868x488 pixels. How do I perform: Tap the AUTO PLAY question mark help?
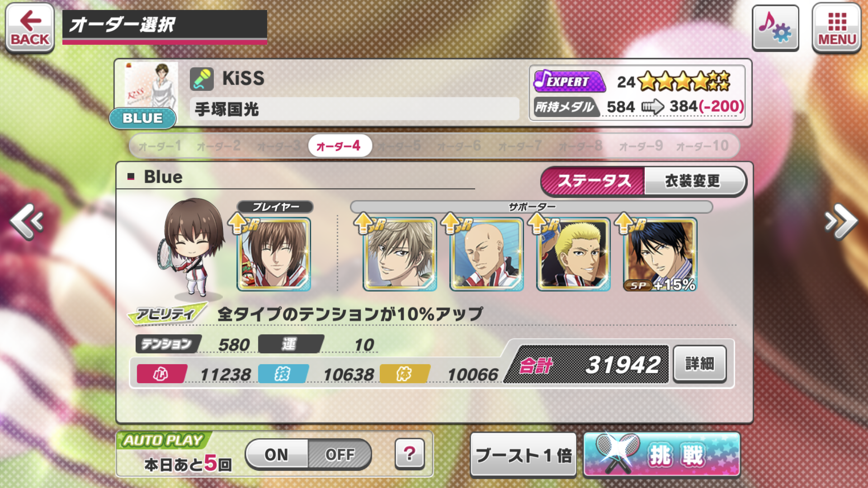pyautogui.click(x=410, y=453)
